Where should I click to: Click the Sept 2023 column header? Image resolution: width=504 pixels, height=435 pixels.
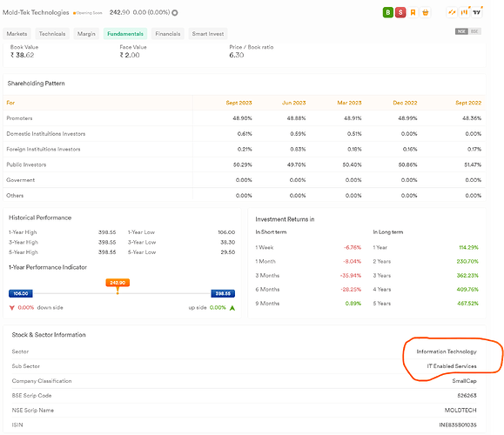click(239, 103)
